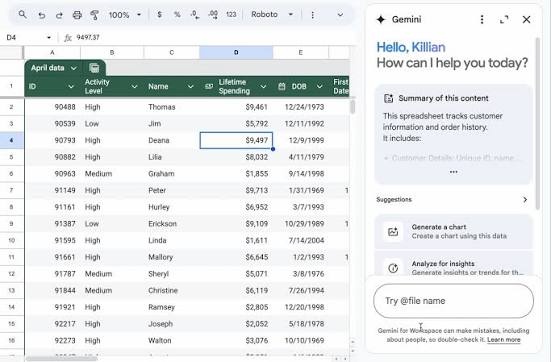Viewport: 551px width, 362px height.
Task: Click cell containing $5,792
Action: 236,124
